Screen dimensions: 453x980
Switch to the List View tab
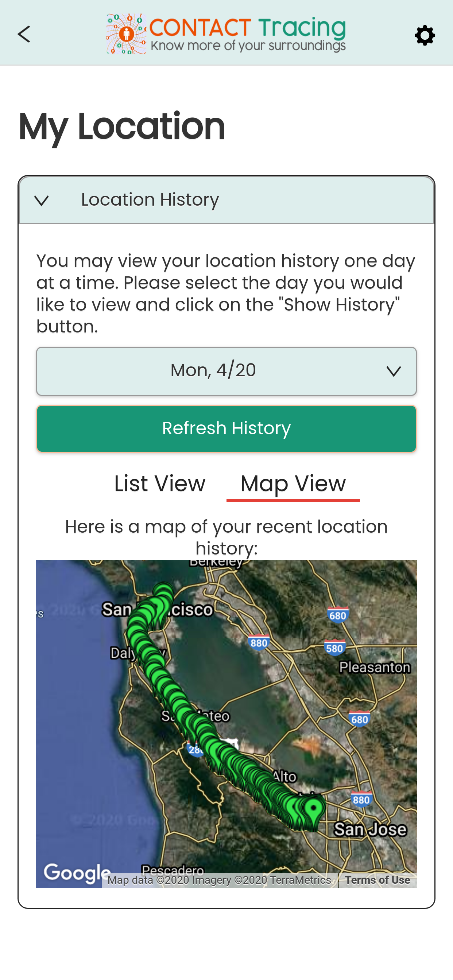click(159, 483)
